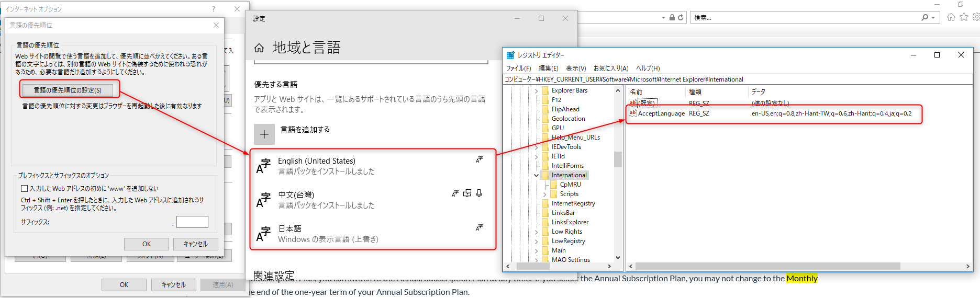Open the browser Favorites star icon
Image resolution: width=980 pixels, height=298 pixels.
click(x=964, y=17)
